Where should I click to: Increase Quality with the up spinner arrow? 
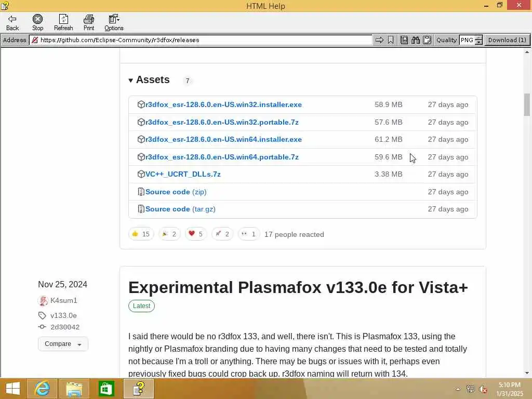(x=478, y=37)
